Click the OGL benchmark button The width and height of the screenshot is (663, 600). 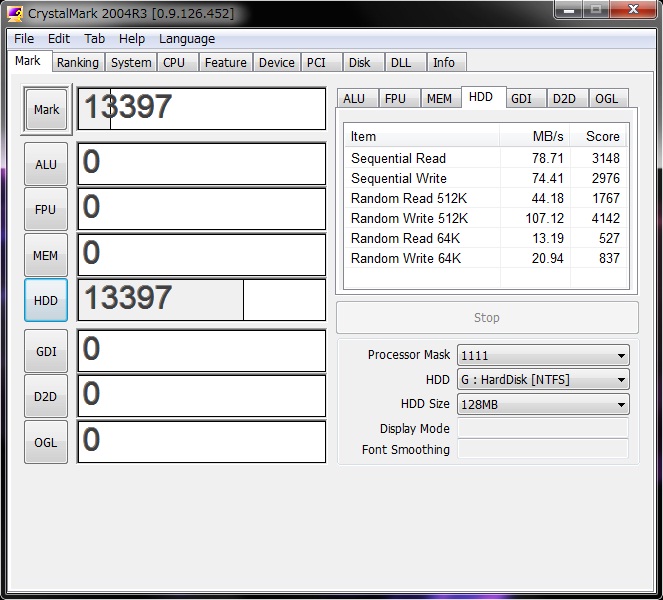[x=46, y=442]
